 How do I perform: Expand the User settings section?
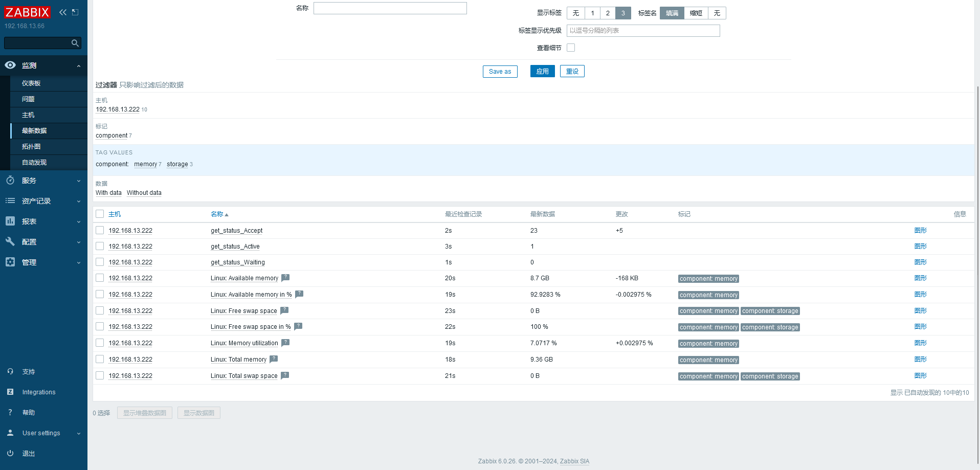coord(43,433)
